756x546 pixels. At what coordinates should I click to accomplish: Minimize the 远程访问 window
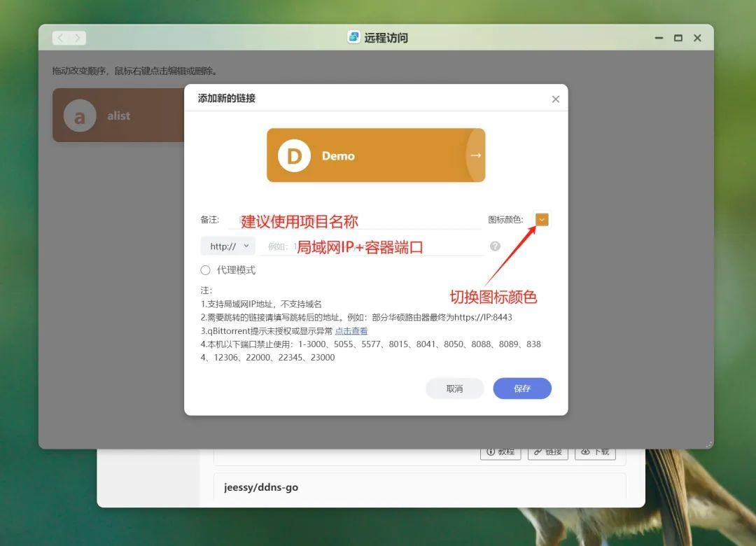[x=659, y=38]
